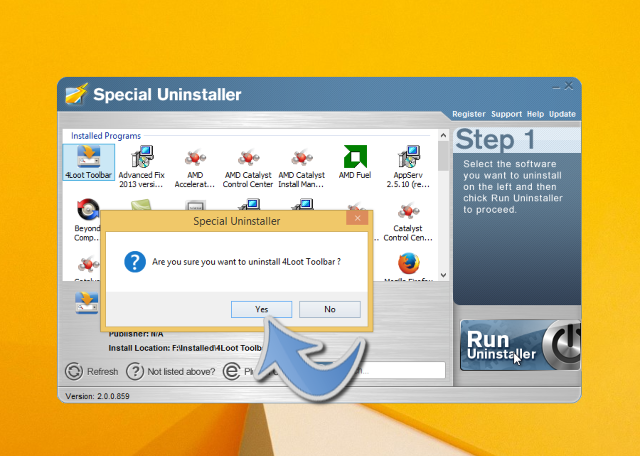640x456 pixels.
Task: Click the programs list scrollbar thumb
Action: (443, 156)
